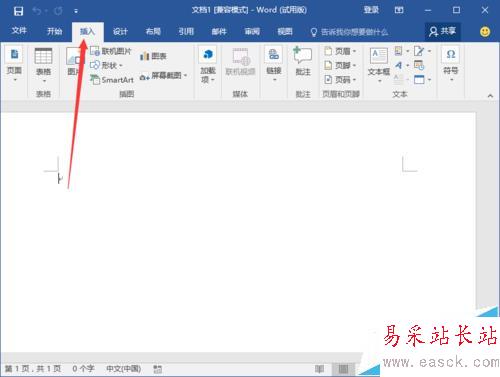Insert a 批注 comment
500x377 pixels.
tap(303, 62)
